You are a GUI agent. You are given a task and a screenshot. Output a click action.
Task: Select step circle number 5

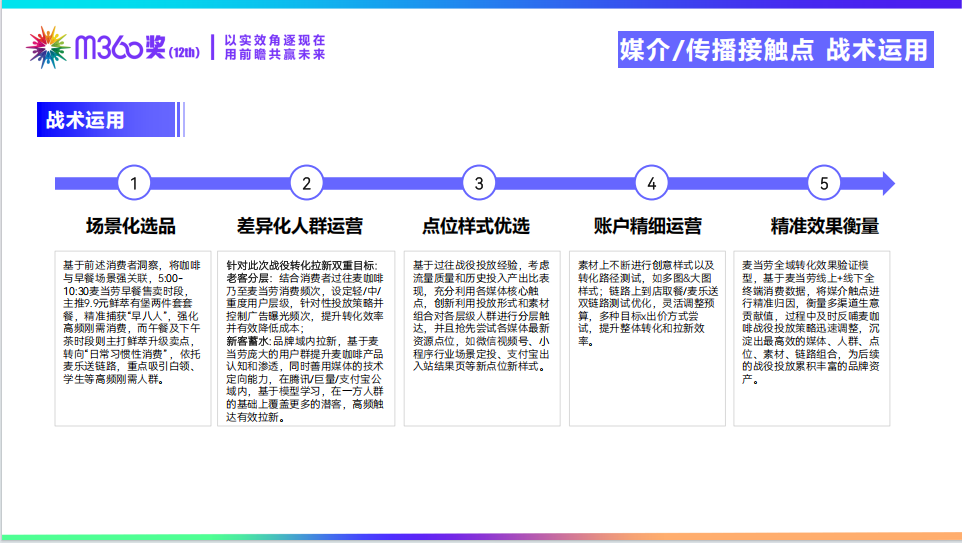tap(824, 183)
